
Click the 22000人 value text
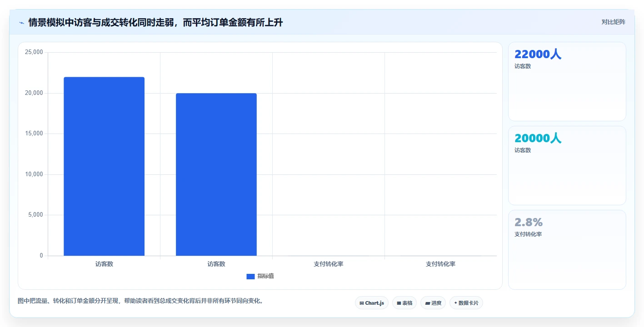(x=538, y=54)
